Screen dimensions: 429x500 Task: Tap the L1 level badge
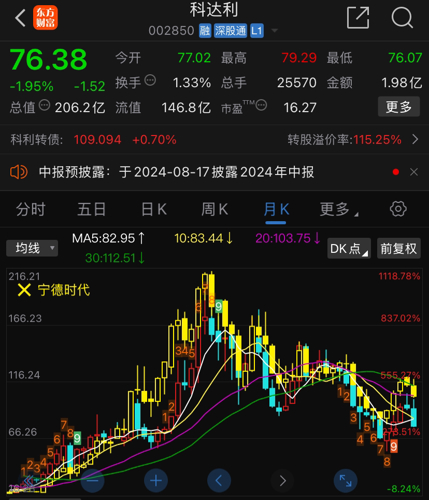coord(257,31)
